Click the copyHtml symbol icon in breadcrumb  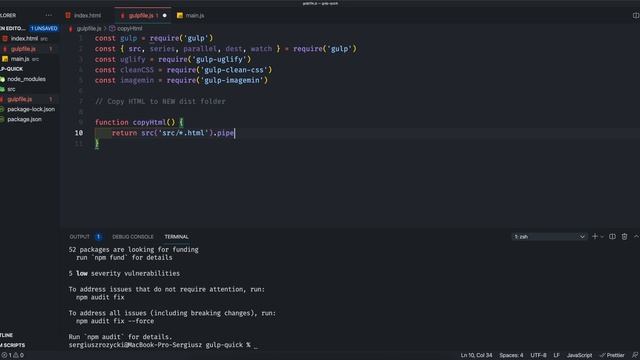click(112, 29)
